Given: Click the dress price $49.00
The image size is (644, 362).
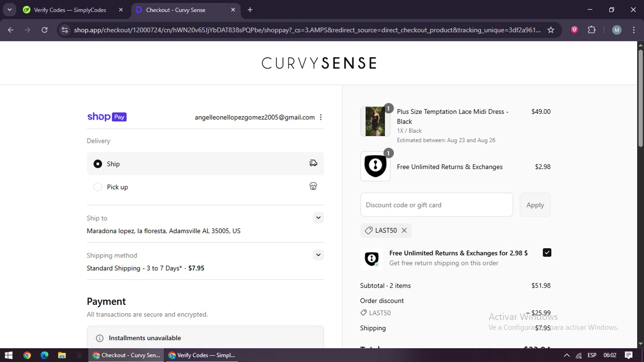Looking at the screenshot, I should pyautogui.click(x=541, y=112).
